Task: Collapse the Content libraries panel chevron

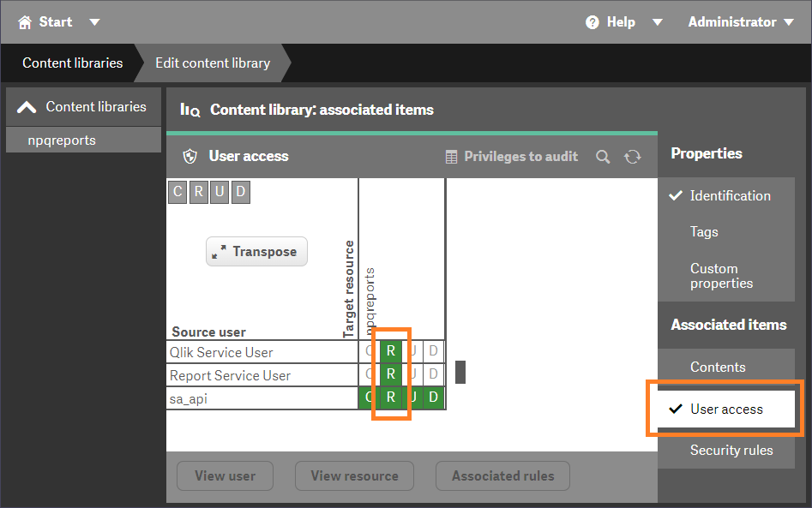Action: [x=27, y=107]
